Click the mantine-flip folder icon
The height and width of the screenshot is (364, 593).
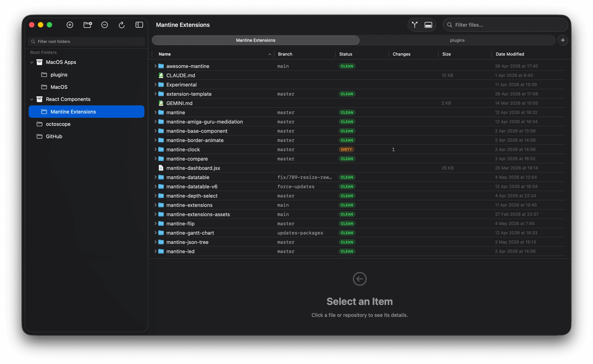pos(161,223)
